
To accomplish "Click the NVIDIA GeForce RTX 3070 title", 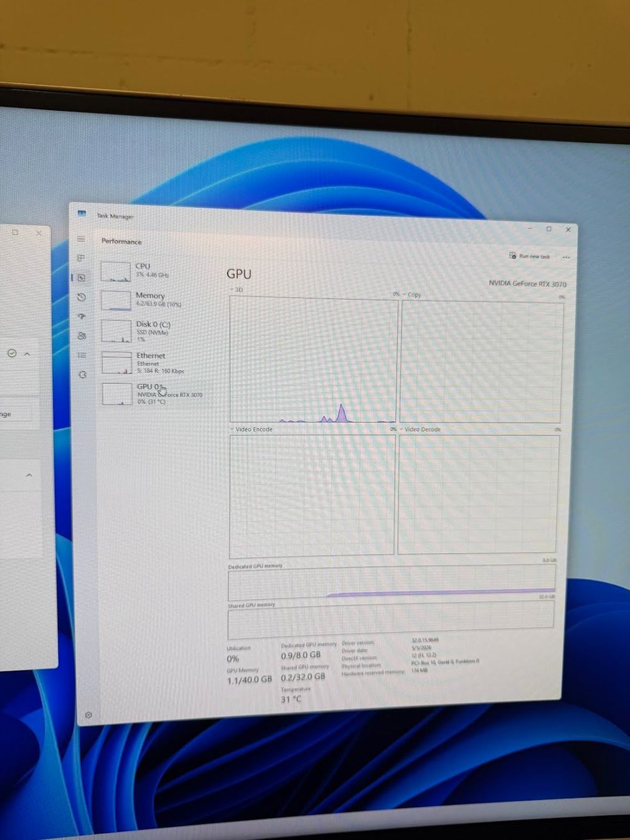I will (x=527, y=284).
